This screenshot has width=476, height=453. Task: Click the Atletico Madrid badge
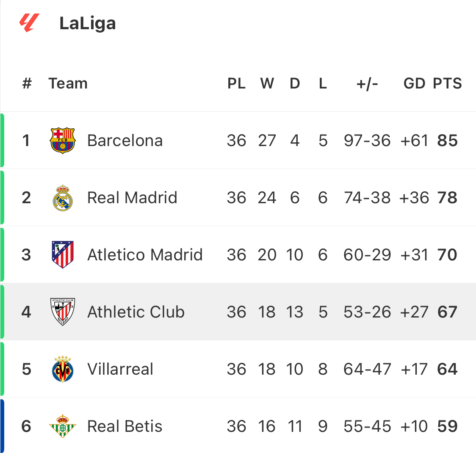point(63,254)
